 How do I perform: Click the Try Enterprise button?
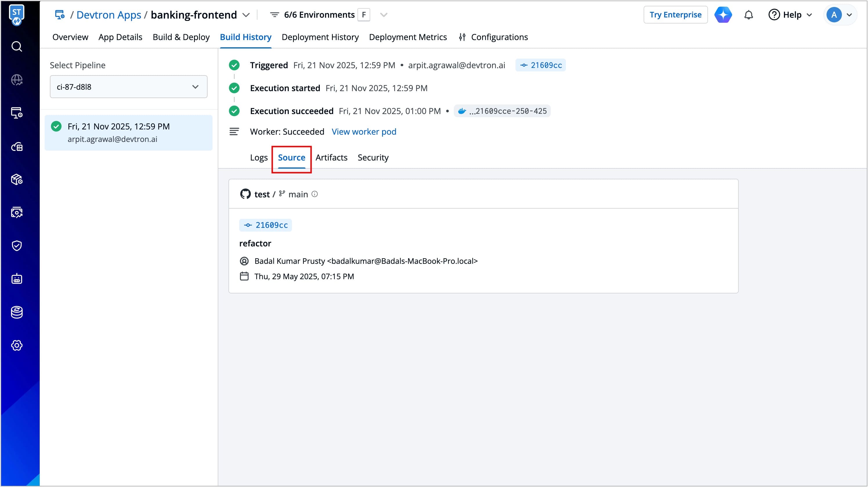[675, 15]
